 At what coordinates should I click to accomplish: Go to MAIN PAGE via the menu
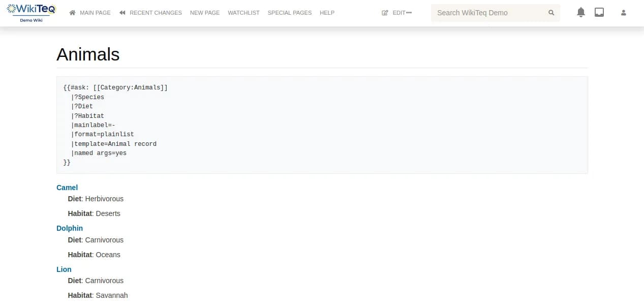[x=96, y=13]
